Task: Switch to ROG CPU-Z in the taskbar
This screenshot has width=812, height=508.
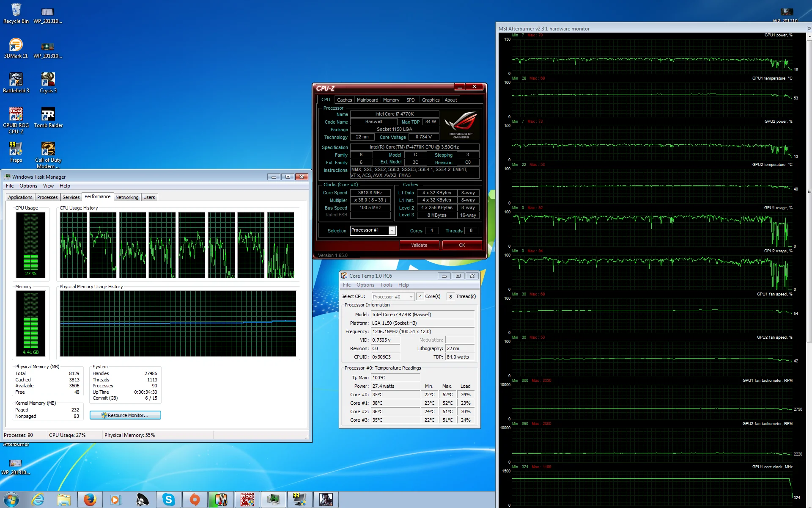Action: (x=247, y=500)
